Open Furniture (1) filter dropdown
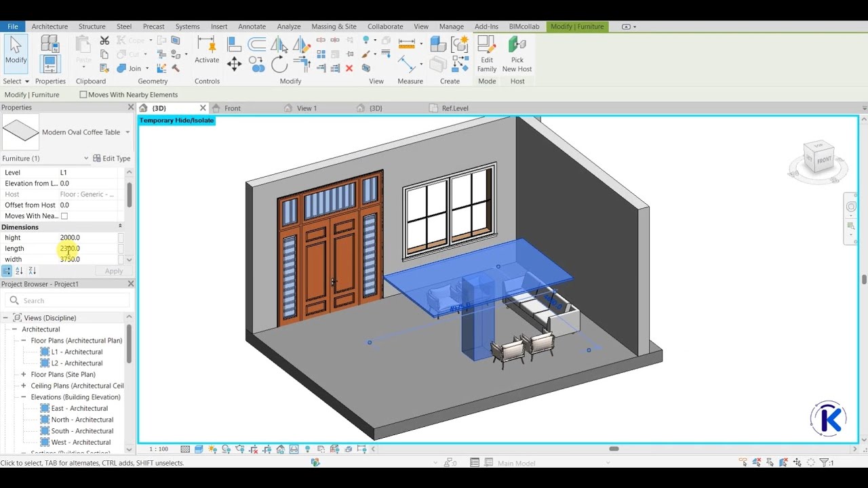Image resolution: width=868 pixels, height=488 pixels. 86,159
